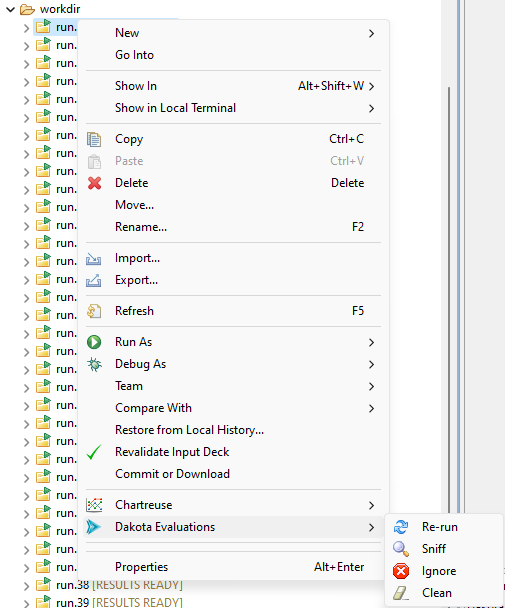Click the Dakota Evaluations arrow icon
This screenshot has width=505, height=608.
[x=93, y=527]
